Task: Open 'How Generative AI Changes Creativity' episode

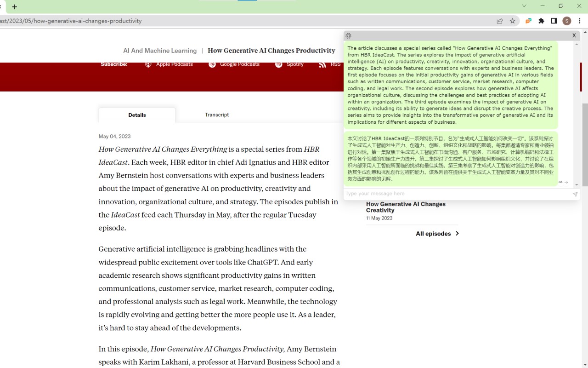Action: tap(406, 207)
